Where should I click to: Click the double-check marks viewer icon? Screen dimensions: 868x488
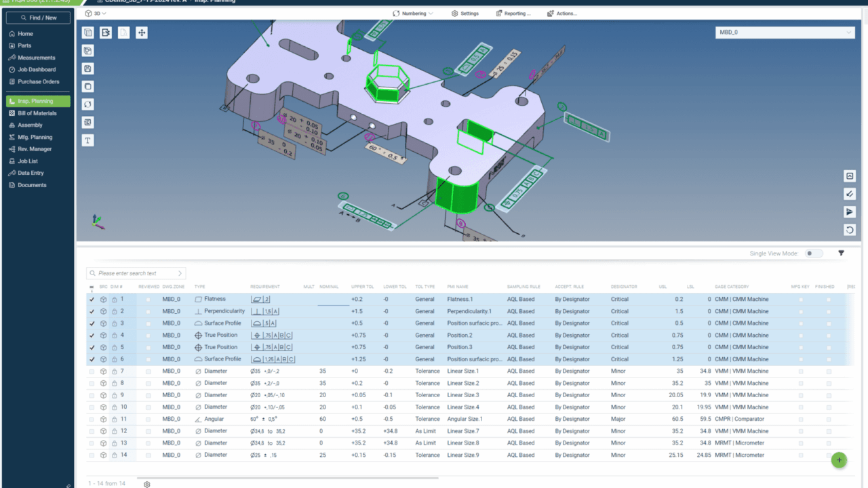[x=850, y=194]
